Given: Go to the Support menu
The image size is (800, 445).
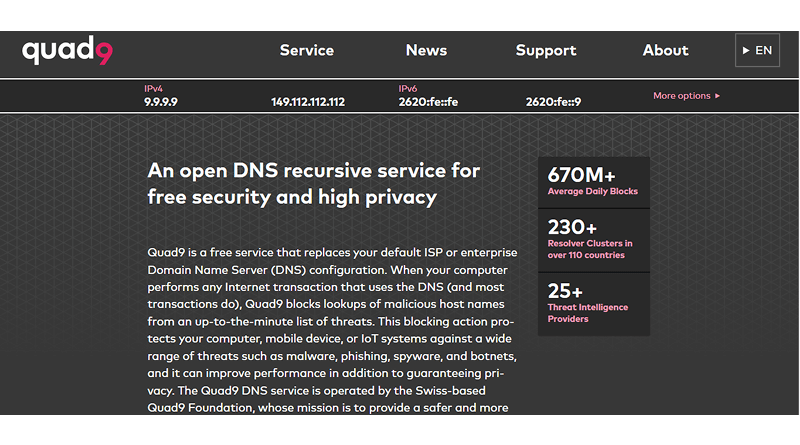Looking at the screenshot, I should 545,50.
